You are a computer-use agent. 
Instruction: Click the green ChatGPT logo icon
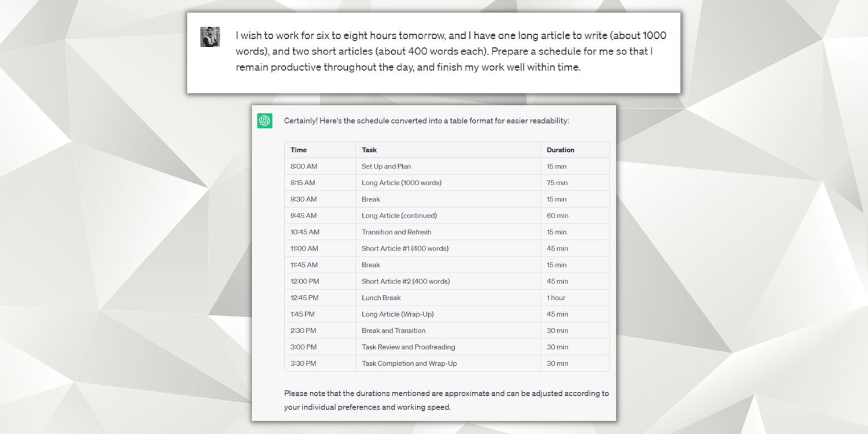(265, 121)
